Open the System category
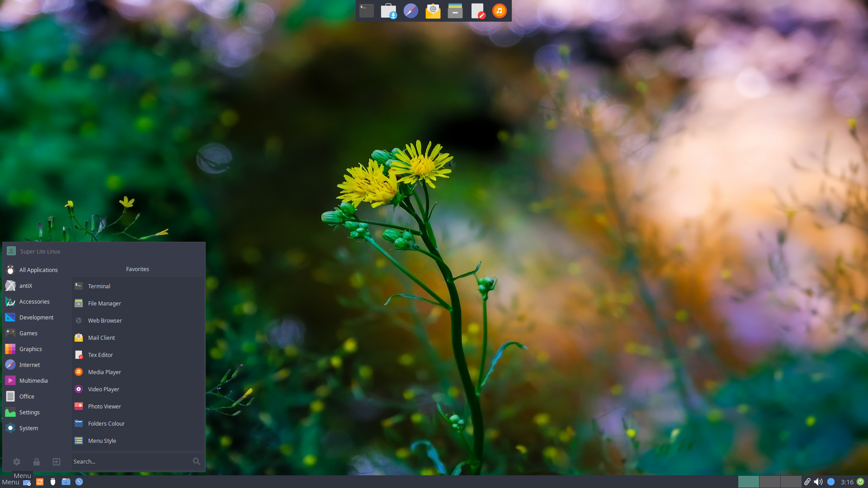Image resolution: width=868 pixels, height=488 pixels. click(x=37, y=428)
